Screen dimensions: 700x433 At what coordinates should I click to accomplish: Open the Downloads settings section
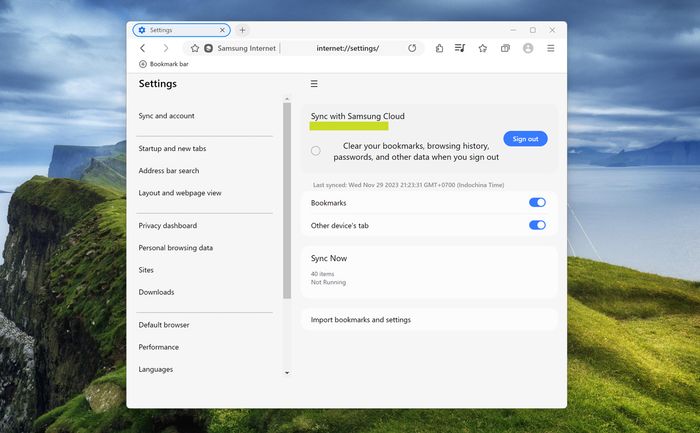156,292
